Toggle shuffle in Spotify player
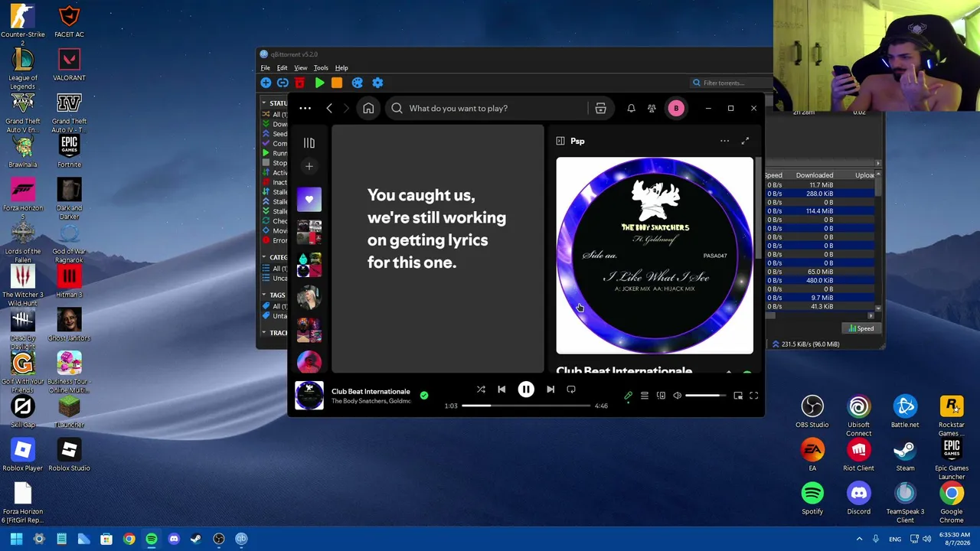The width and height of the screenshot is (980, 551). click(481, 390)
